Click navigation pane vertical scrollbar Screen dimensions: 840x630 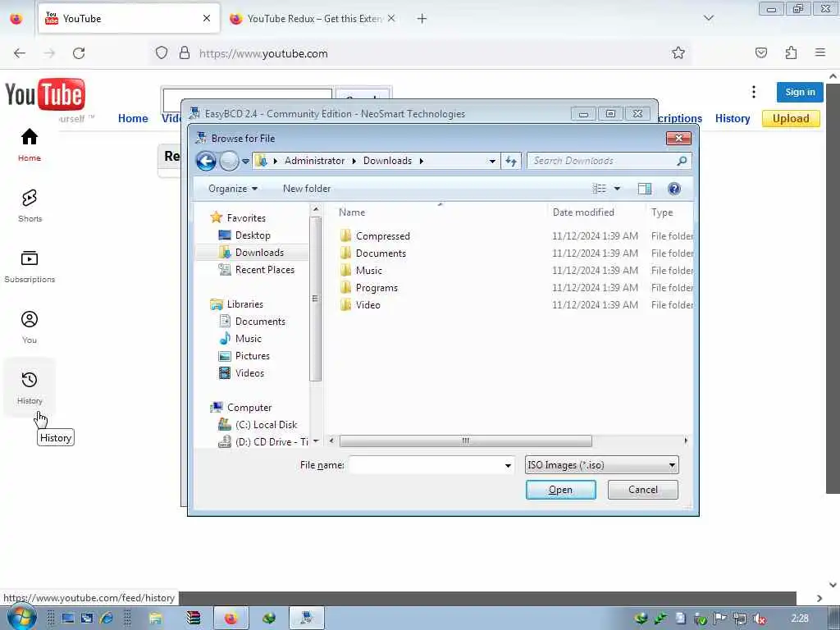pos(316,299)
